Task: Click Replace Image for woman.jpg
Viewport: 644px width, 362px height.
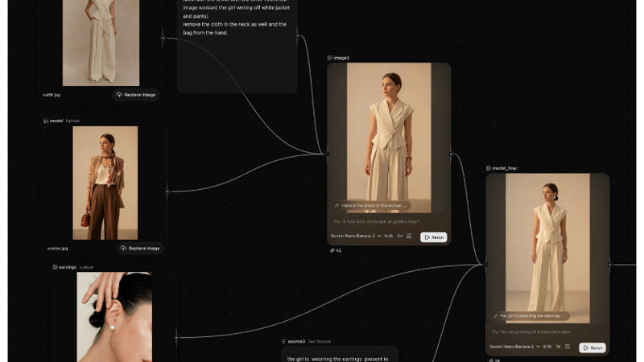Action: (x=140, y=249)
